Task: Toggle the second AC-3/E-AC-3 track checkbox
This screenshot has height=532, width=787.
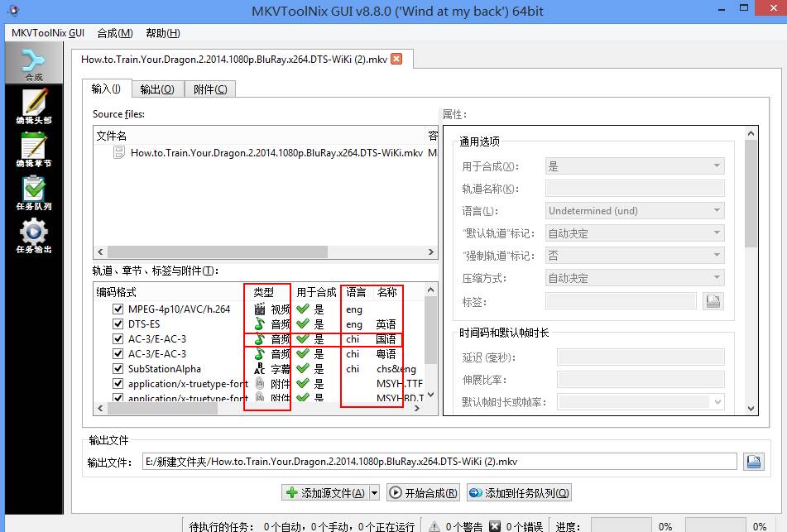Action: [118, 354]
